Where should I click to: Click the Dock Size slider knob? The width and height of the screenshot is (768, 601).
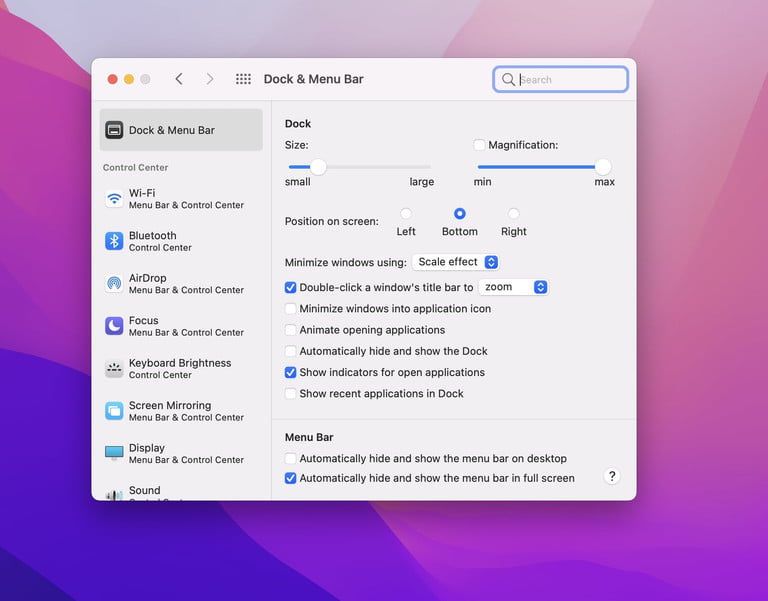tap(318, 167)
